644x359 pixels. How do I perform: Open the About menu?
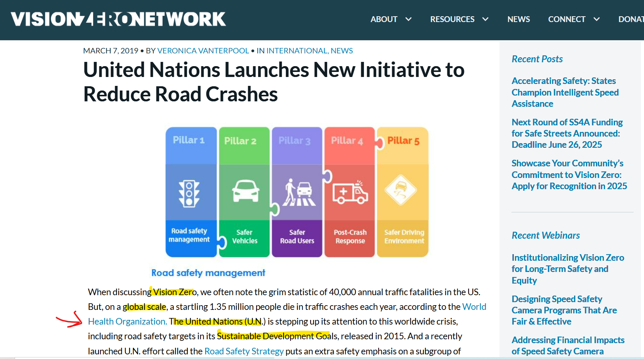384,19
